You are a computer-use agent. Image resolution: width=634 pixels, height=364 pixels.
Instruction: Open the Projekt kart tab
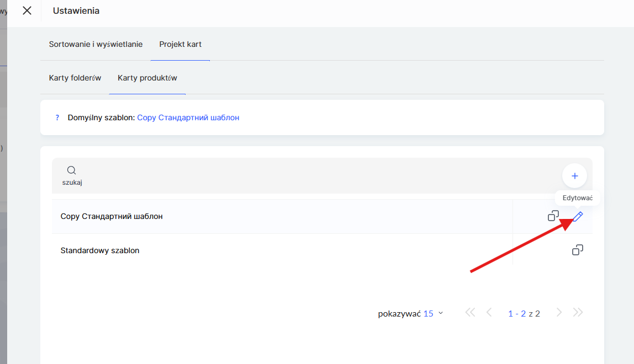tap(180, 44)
